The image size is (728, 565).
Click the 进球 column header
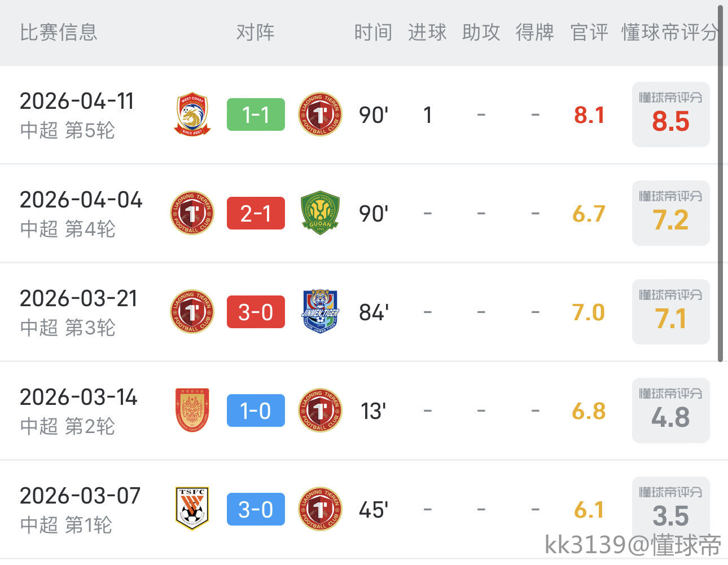click(x=427, y=33)
